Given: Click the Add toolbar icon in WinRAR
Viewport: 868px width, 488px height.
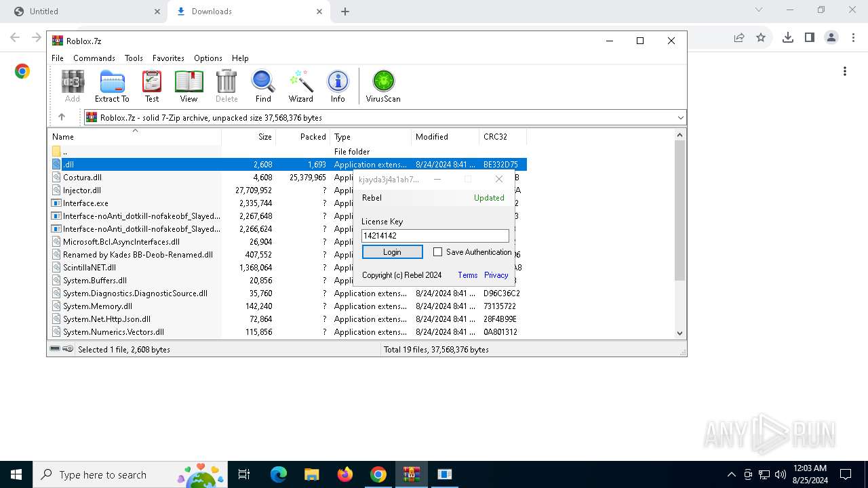Looking at the screenshot, I should [73, 86].
